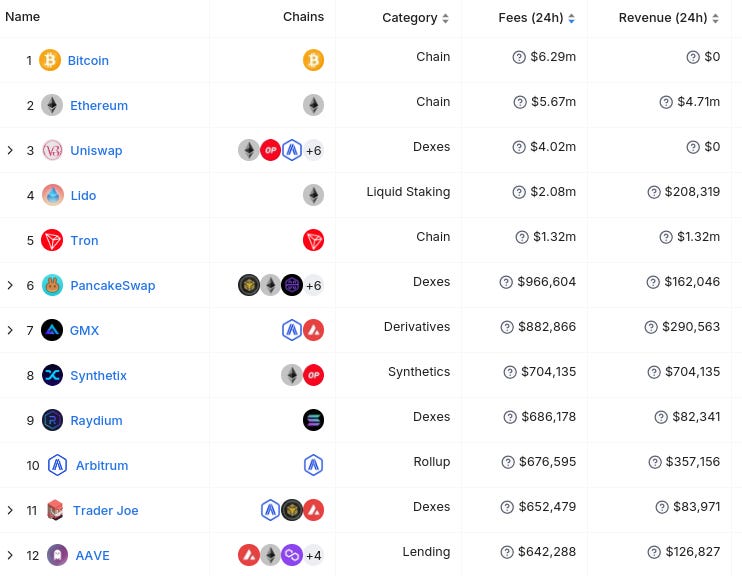This screenshot has height=576, width=742.
Task: Click the Raydium logo icon
Action: [52, 420]
